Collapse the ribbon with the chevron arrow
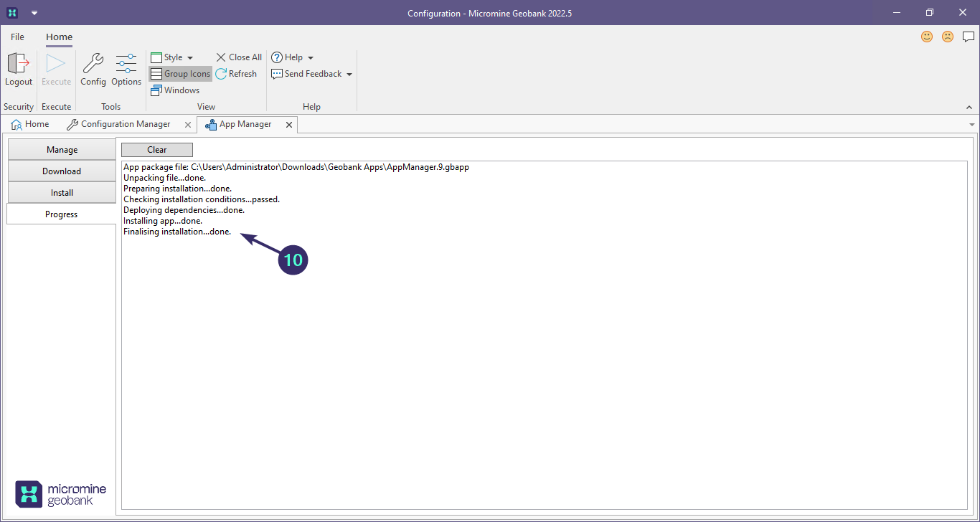Viewport: 980px width, 522px height. point(969,107)
